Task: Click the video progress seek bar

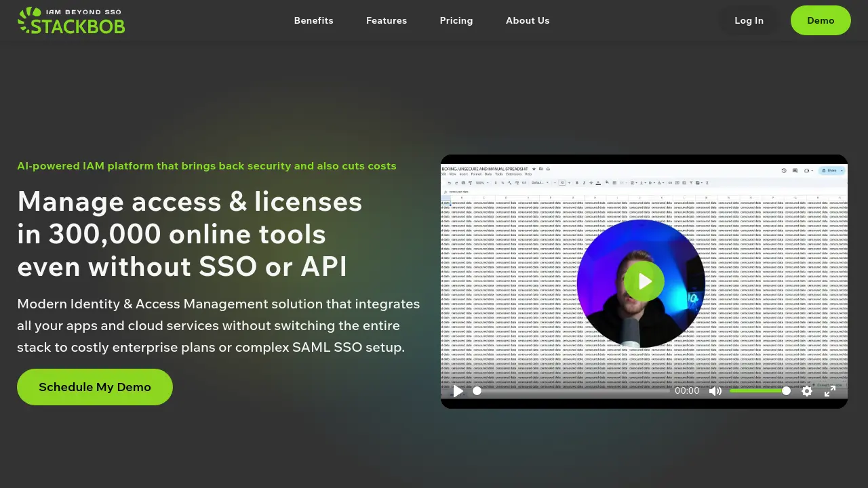Action: [572, 391]
